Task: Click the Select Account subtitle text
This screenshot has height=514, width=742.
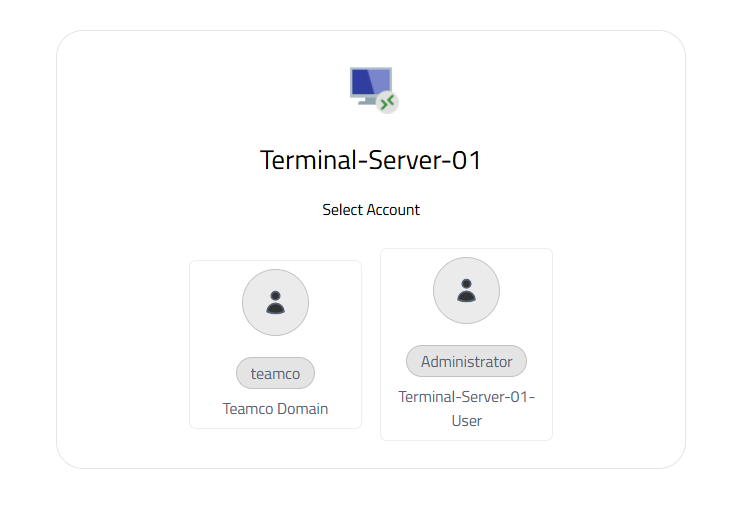Action: (371, 210)
